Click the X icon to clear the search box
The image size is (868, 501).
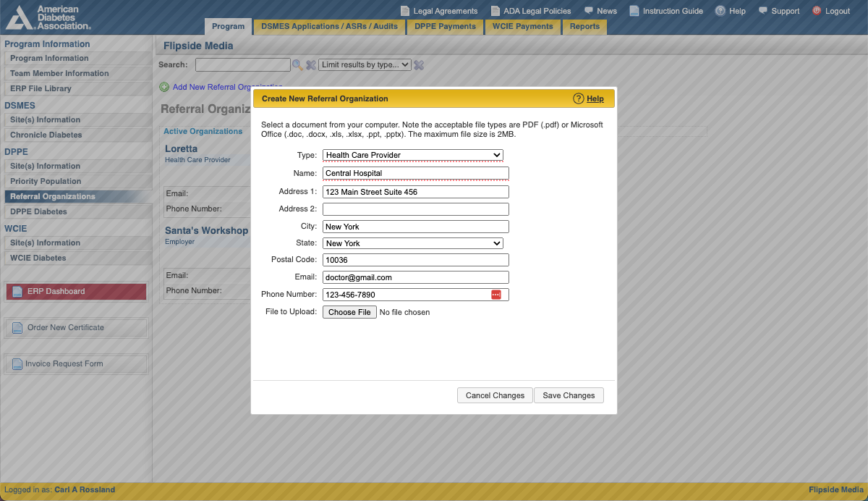click(310, 64)
